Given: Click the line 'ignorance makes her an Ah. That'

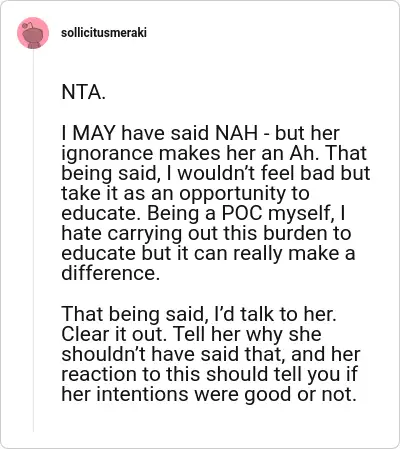Looking at the screenshot, I should click(214, 153).
